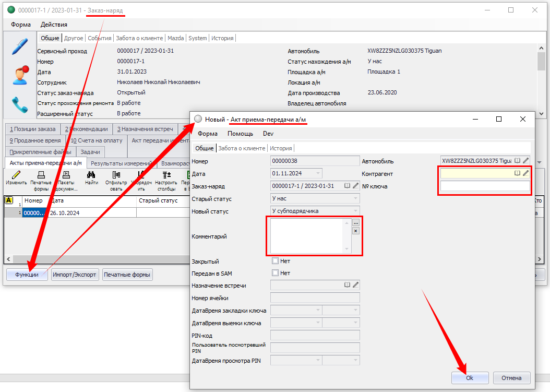Screen dimensions: 550x392
Task: Open the Действия menu
Action: [x=54, y=25]
